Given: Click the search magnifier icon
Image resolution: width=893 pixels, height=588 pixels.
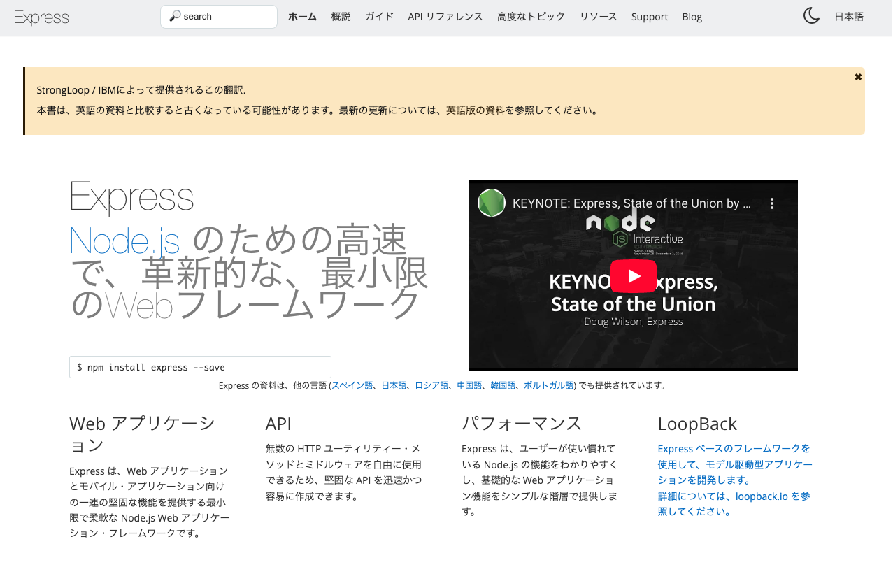Looking at the screenshot, I should pos(173,16).
